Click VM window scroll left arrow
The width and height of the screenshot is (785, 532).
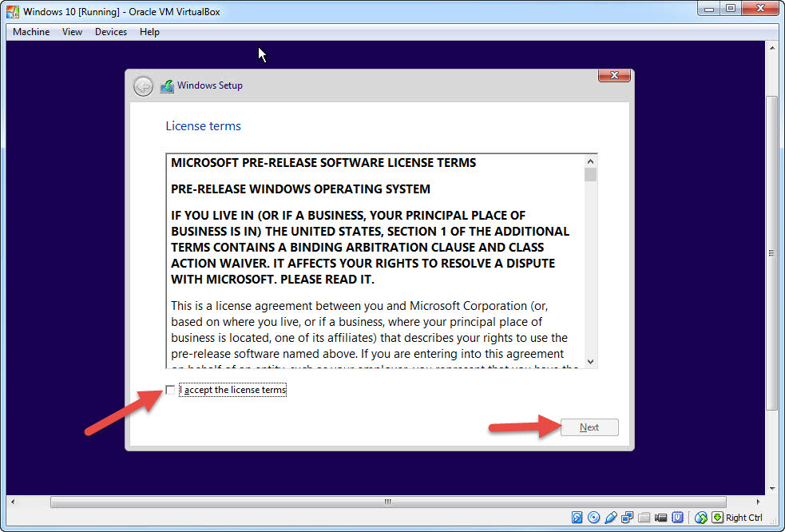13,502
